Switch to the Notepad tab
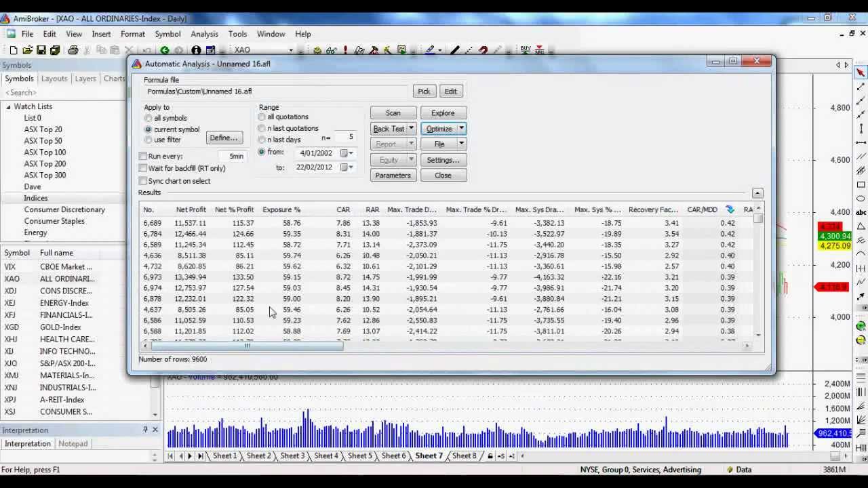 pyautogui.click(x=73, y=444)
